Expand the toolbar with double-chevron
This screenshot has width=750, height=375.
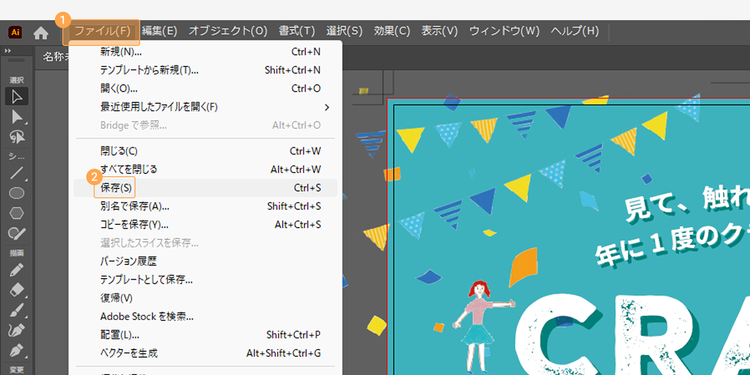(8, 51)
